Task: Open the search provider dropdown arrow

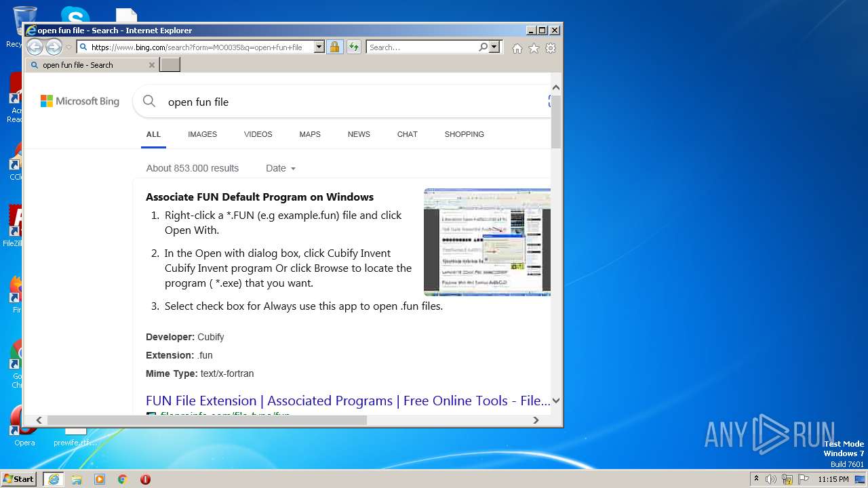Action: tap(494, 47)
